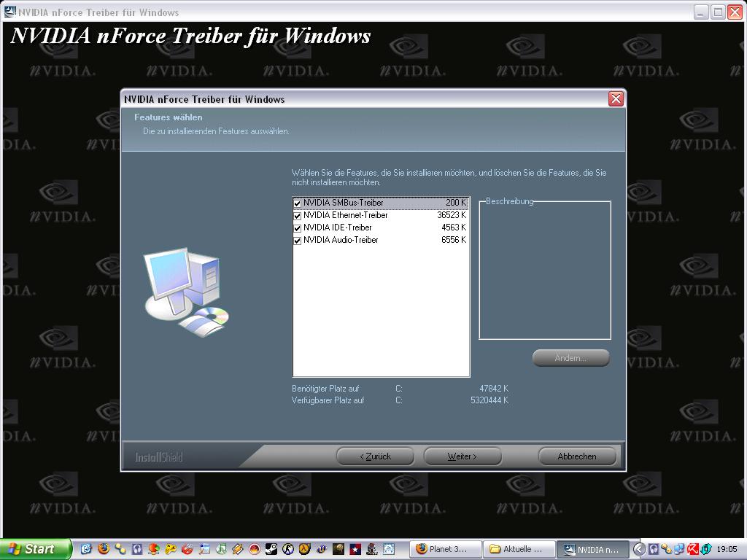The height and width of the screenshot is (560, 747).
Task: Open the document-window quick launch icon
Action: (x=204, y=549)
